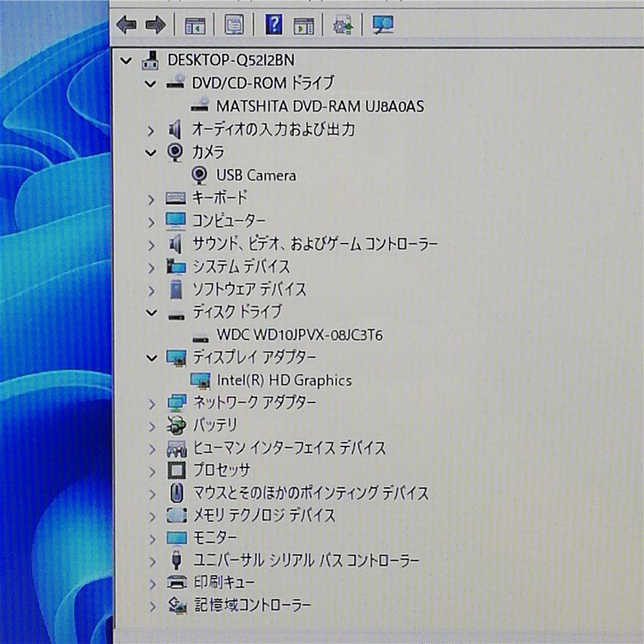Click the Update driver gear toolbar icon

point(343,25)
